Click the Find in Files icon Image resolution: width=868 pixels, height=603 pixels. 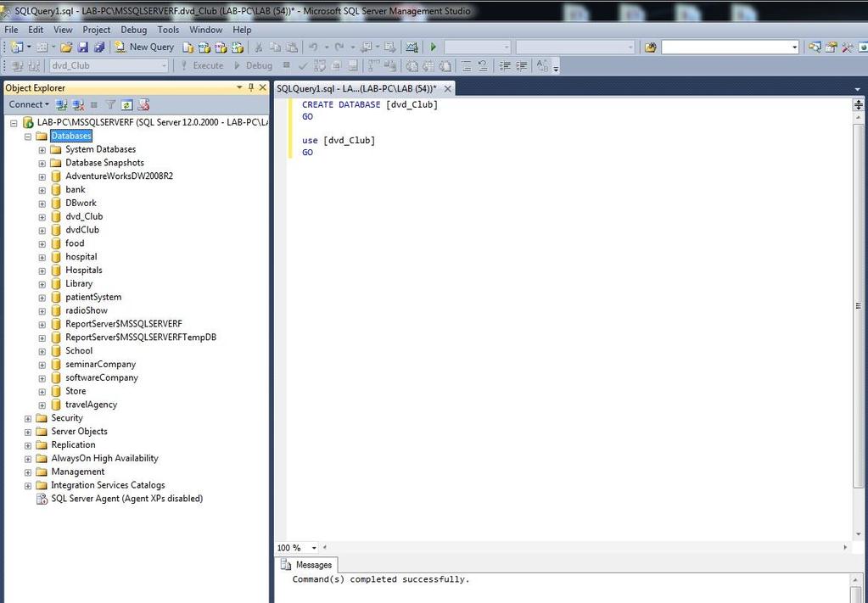pos(651,47)
